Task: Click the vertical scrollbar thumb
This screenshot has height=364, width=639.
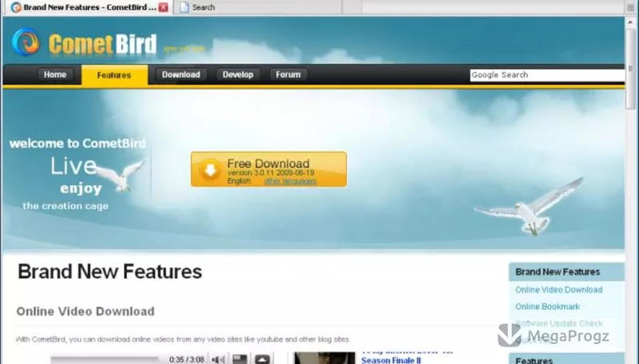Action: point(630,69)
